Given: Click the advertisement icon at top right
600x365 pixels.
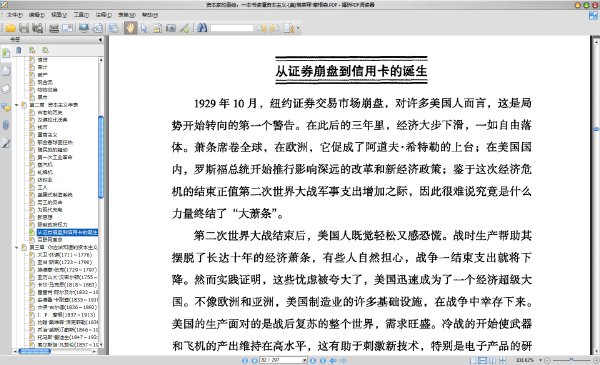Looking at the screenshot, I should point(593,15).
